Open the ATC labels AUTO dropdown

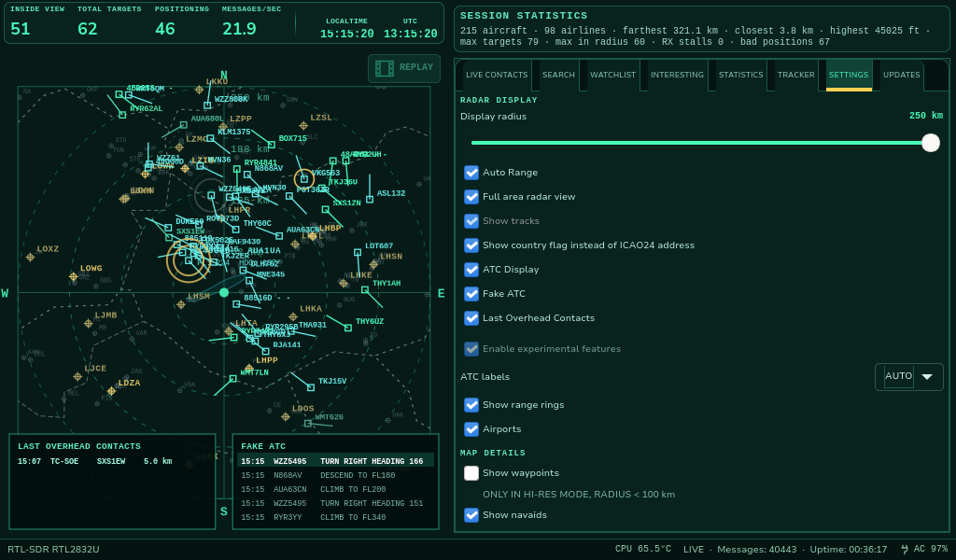[x=909, y=376]
